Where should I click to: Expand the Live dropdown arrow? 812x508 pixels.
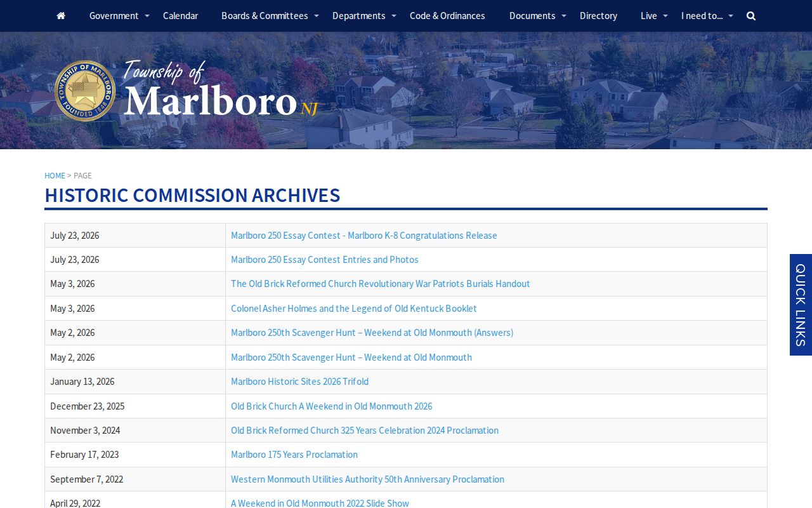[x=665, y=16]
